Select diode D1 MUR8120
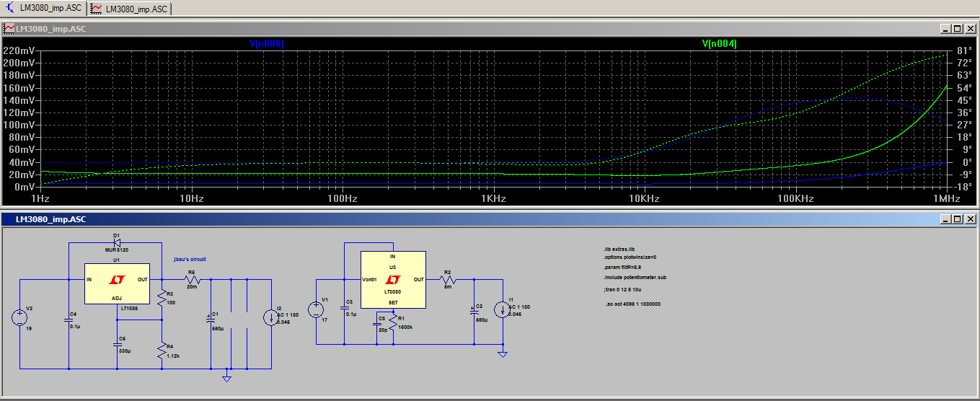Screen dimensions: 980x401 [x=116, y=242]
